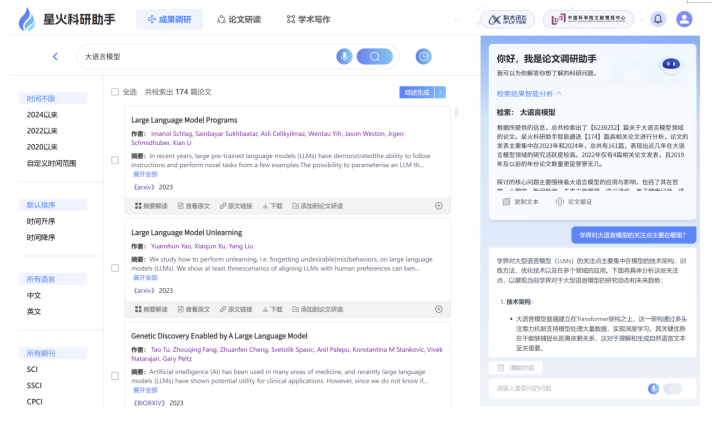Go back with the left arrow icon
This screenshot has width=712, height=426.
coord(55,56)
